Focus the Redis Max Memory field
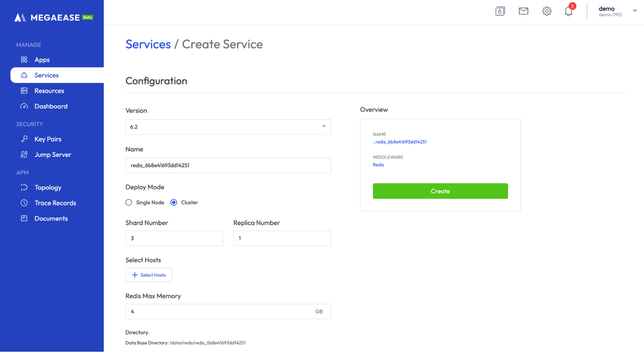644x352 pixels. coord(219,311)
